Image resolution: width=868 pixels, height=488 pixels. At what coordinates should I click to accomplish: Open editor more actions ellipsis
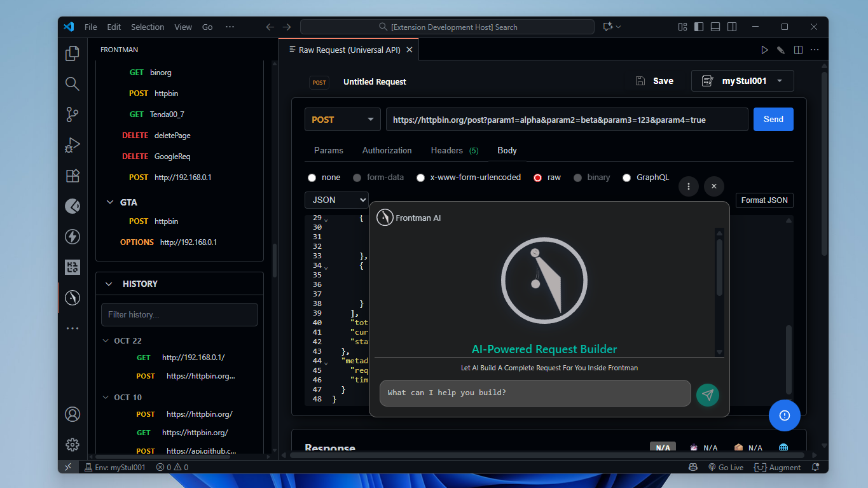815,50
